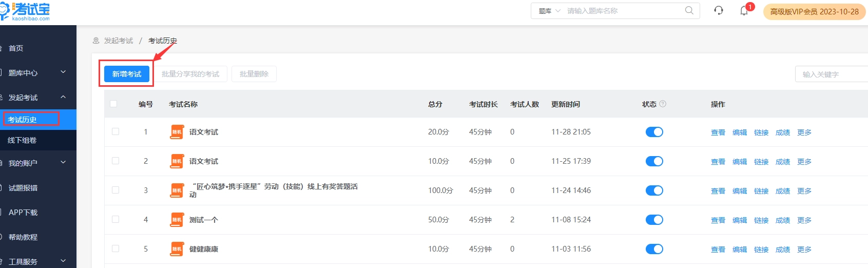
Task: Tick the select-all header checkbox
Action: pyautogui.click(x=114, y=104)
